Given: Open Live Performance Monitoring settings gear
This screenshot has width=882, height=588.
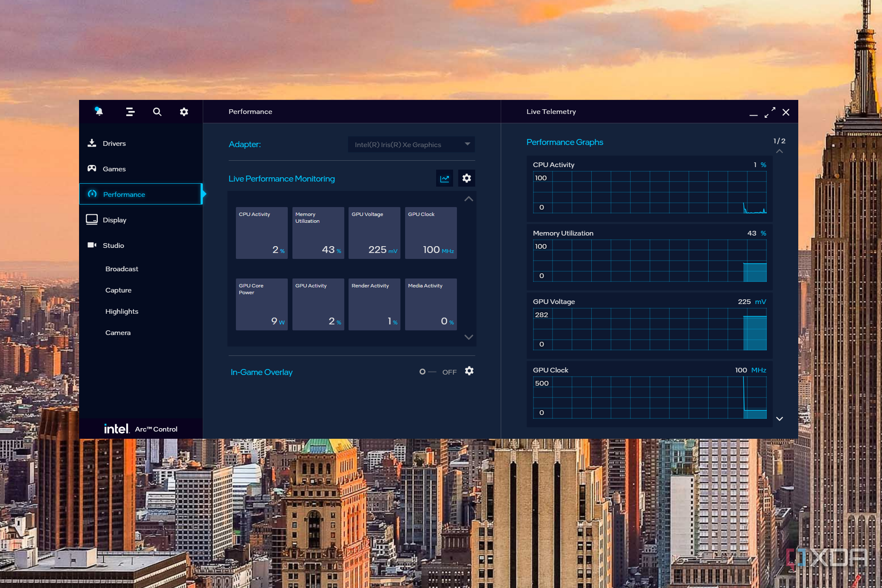Looking at the screenshot, I should pos(467,178).
